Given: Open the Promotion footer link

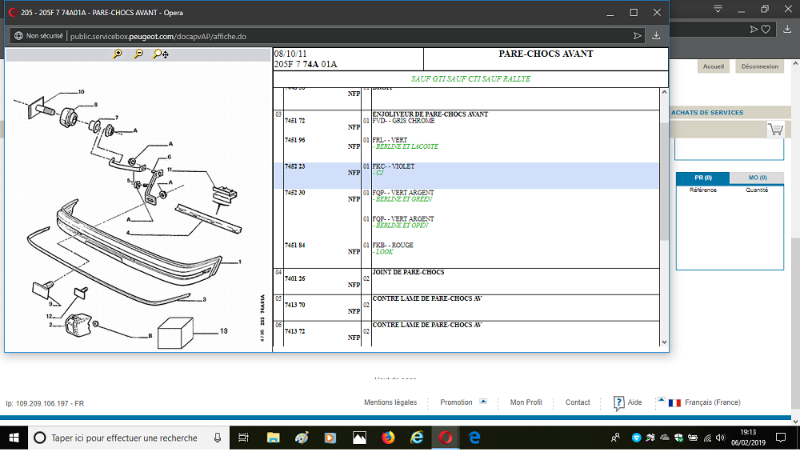Looking at the screenshot, I should tap(456, 403).
